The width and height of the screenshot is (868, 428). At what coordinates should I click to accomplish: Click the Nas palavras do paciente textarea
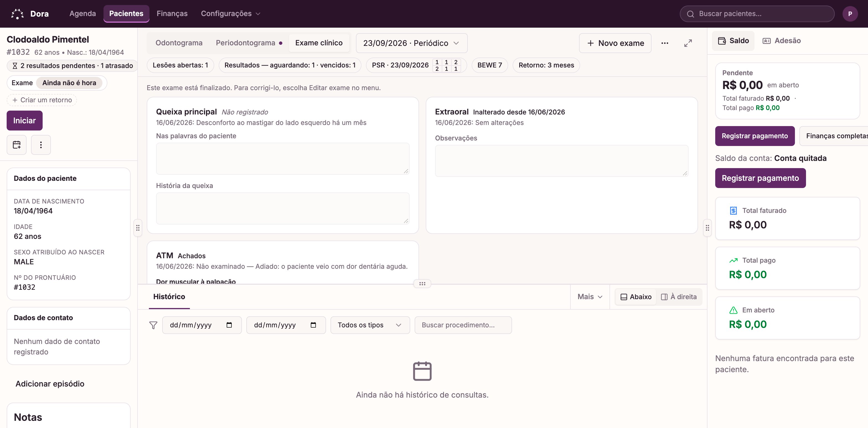(282, 158)
